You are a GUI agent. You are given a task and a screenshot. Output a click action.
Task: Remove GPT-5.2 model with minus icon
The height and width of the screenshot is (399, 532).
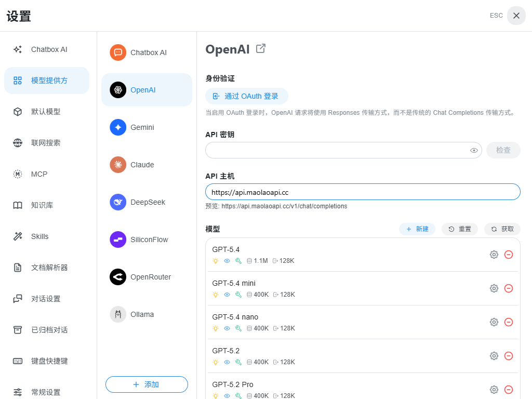pos(509,356)
